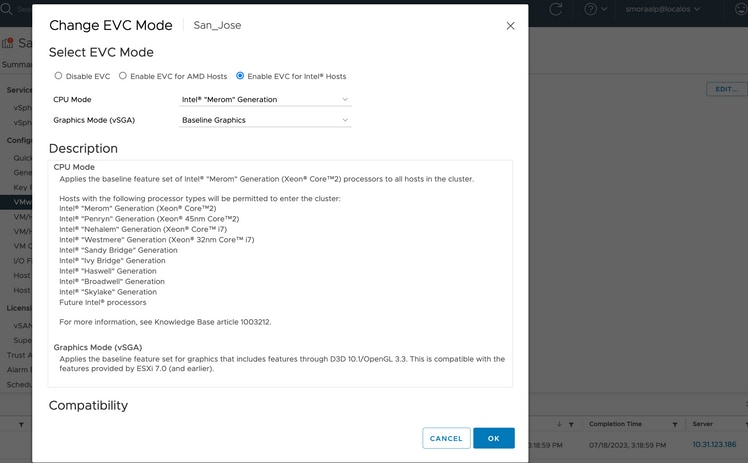Click the sort arrow icon in task table

coord(559,424)
